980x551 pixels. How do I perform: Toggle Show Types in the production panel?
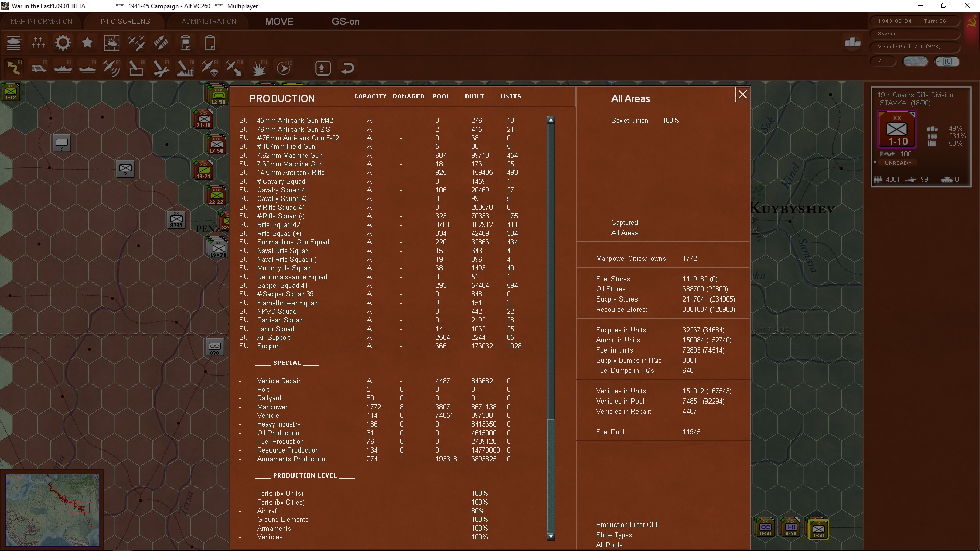coord(614,535)
